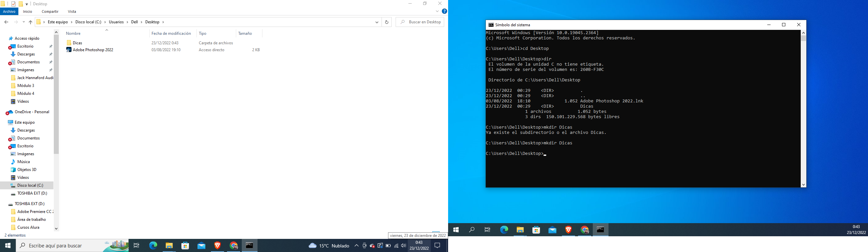Open Jack Hannaford Audi folder in navigation pane
This screenshot has height=252, width=868.
(35, 78)
